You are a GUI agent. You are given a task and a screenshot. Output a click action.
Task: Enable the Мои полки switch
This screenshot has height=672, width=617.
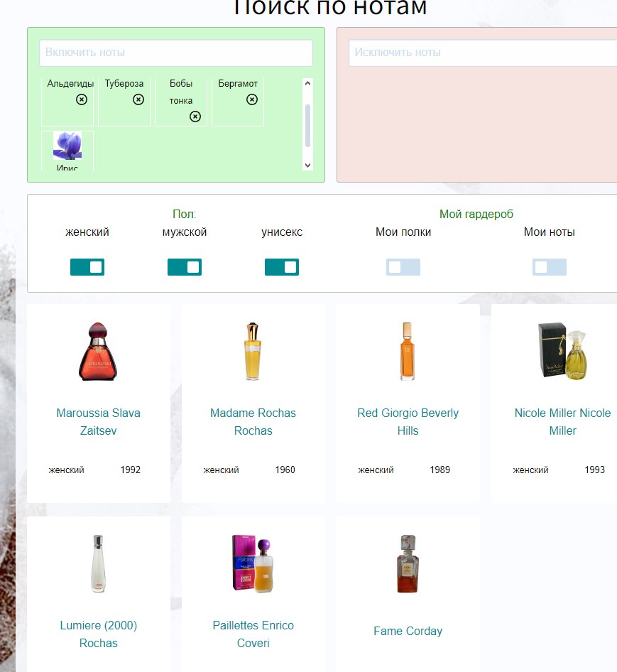click(403, 267)
